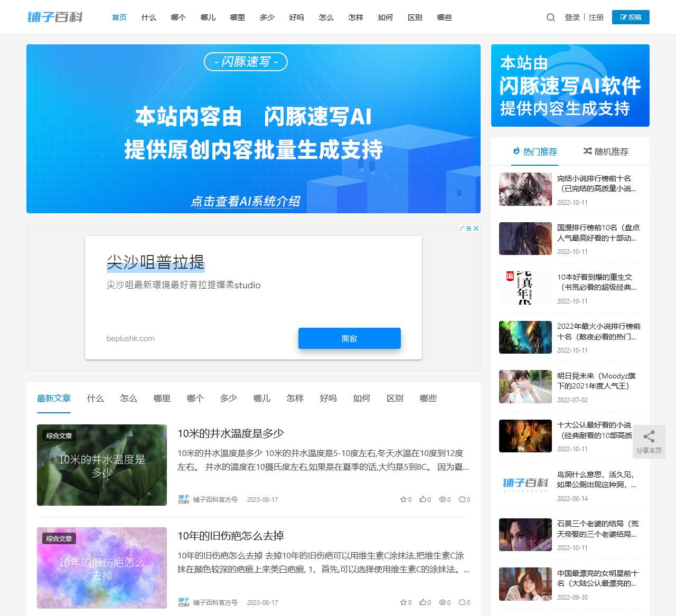
Task: Open 2022年最火小说排行榜前十名 sidebar article
Action: (x=599, y=331)
